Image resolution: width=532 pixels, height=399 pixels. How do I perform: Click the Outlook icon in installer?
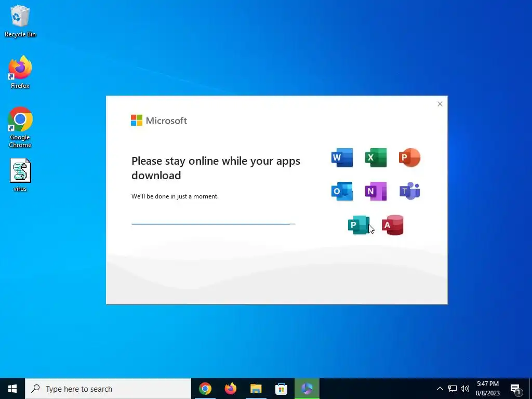point(342,191)
